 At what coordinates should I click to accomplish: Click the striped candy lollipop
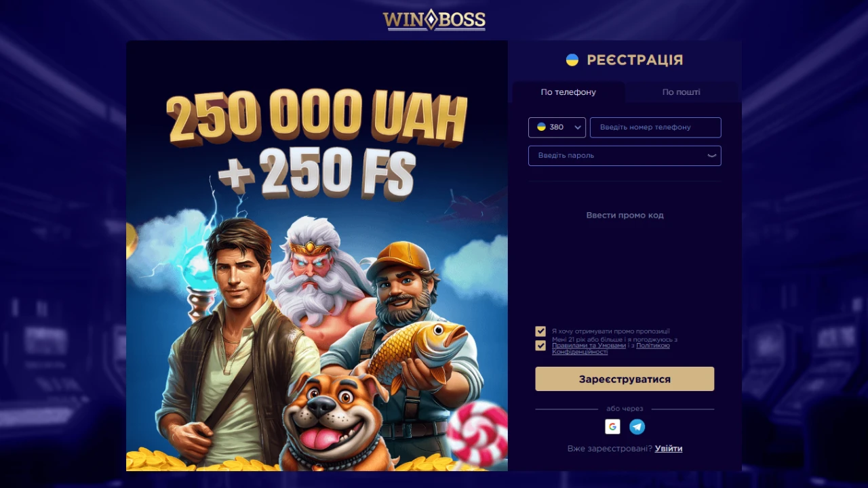pos(477,434)
